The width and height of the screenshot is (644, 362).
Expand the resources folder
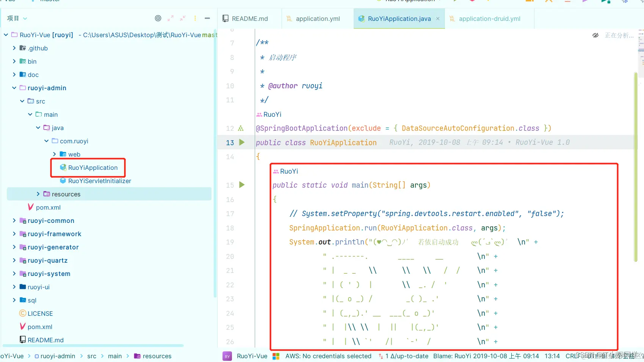[x=38, y=194]
